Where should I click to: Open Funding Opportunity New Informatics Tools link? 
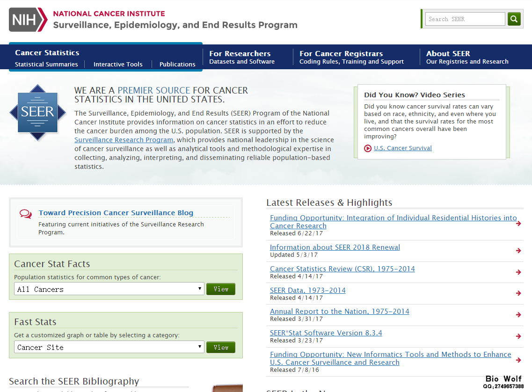coord(391,358)
